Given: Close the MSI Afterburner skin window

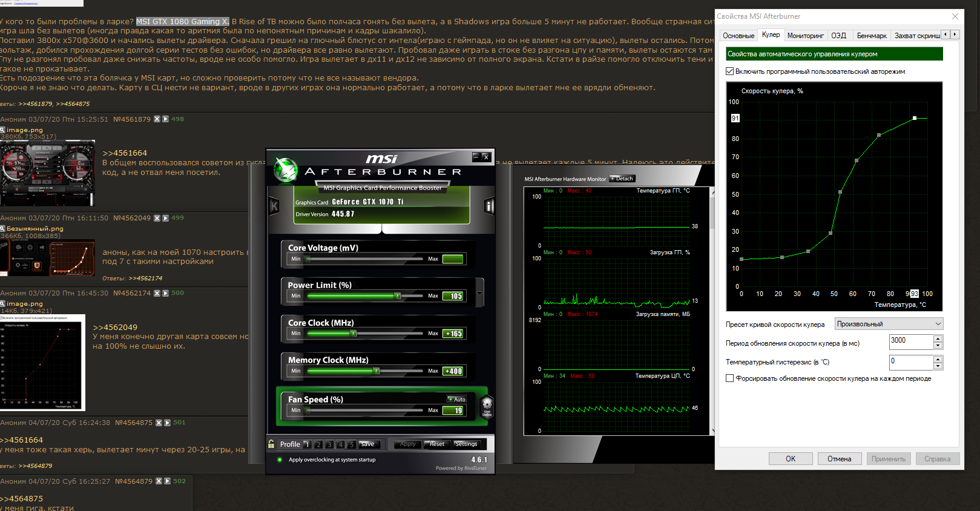Looking at the screenshot, I should tap(485, 157).
